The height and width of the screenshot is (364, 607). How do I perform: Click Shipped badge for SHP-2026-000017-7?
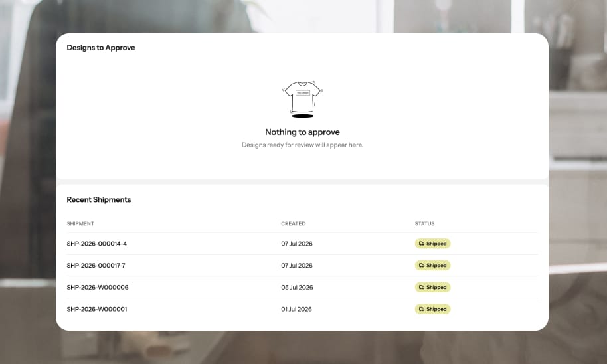(432, 265)
